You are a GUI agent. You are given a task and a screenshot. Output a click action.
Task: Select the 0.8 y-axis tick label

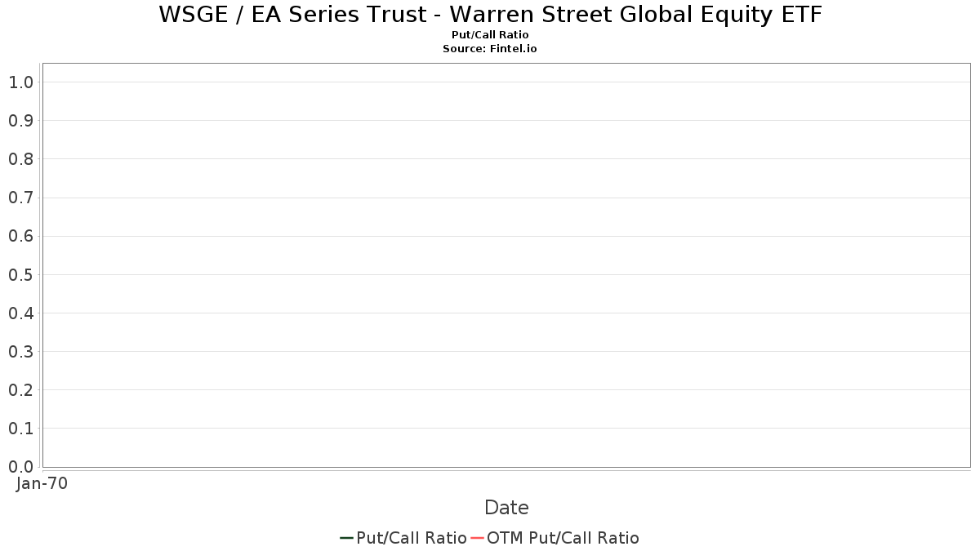pyautogui.click(x=20, y=159)
